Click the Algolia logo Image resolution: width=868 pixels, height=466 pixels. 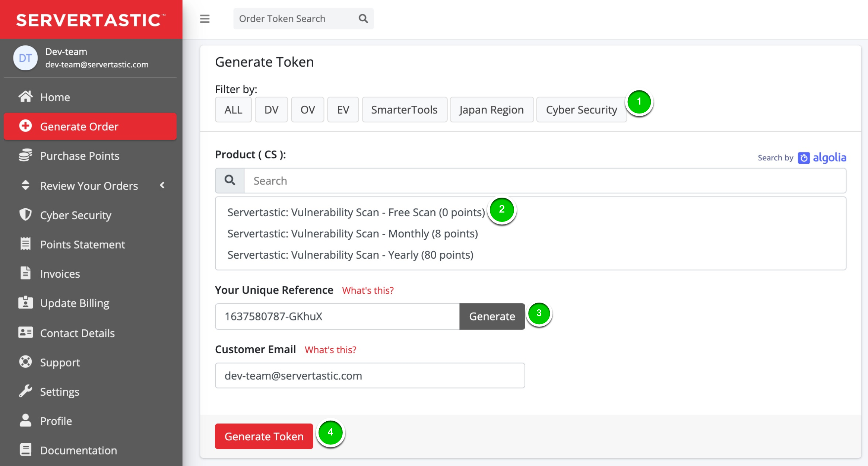[x=822, y=157]
